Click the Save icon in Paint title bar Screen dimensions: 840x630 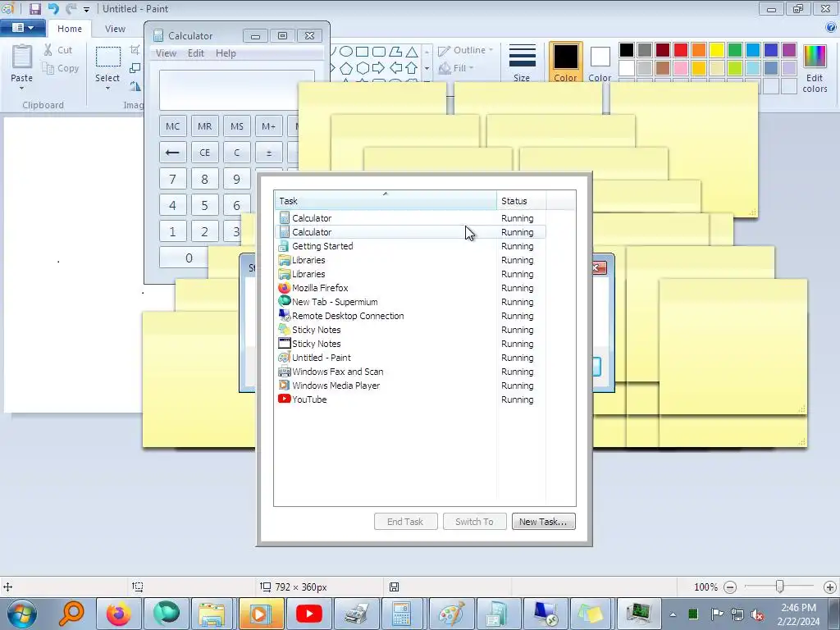pos(34,8)
